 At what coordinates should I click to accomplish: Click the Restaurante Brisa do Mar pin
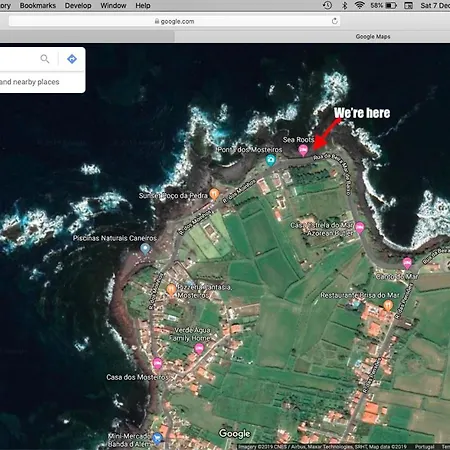388,305
